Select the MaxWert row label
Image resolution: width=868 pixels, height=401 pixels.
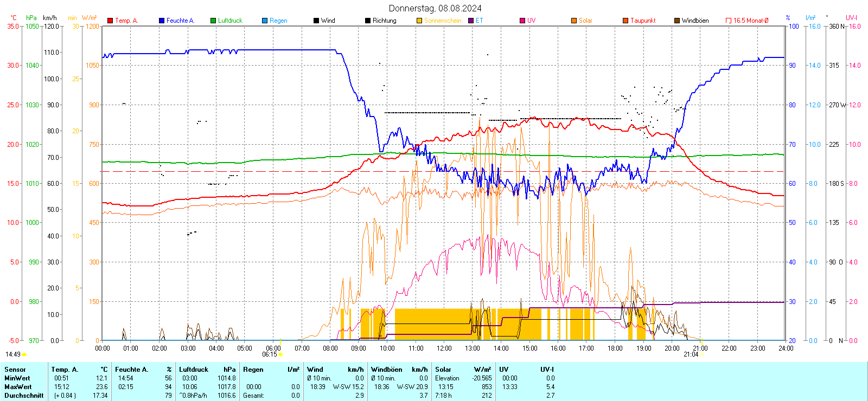pyautogui.click(x=18, y=387)
